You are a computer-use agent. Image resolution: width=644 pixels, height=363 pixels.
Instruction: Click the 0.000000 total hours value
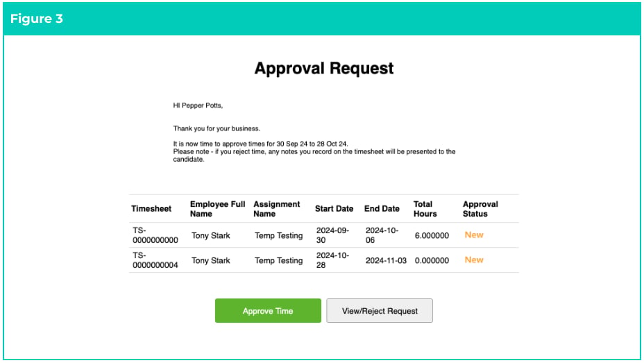(432, 261)
